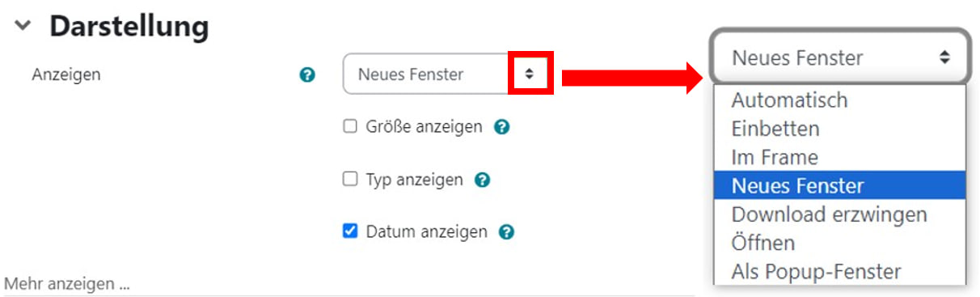Open help for Datum anzeigen
The height and width of the screenshot is (297, 980).
[507, 232]
